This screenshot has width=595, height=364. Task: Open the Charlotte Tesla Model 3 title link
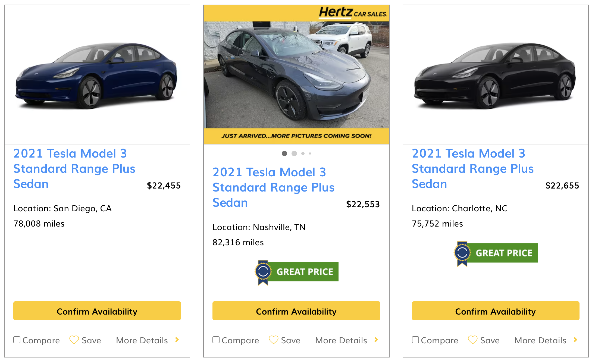pyautogui.click(x=472, y=168)
